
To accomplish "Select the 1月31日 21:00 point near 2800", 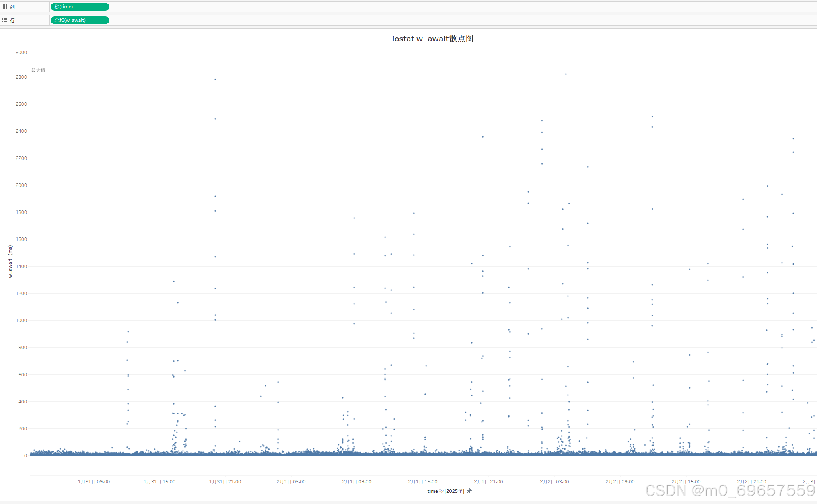I will click(215, 80).
